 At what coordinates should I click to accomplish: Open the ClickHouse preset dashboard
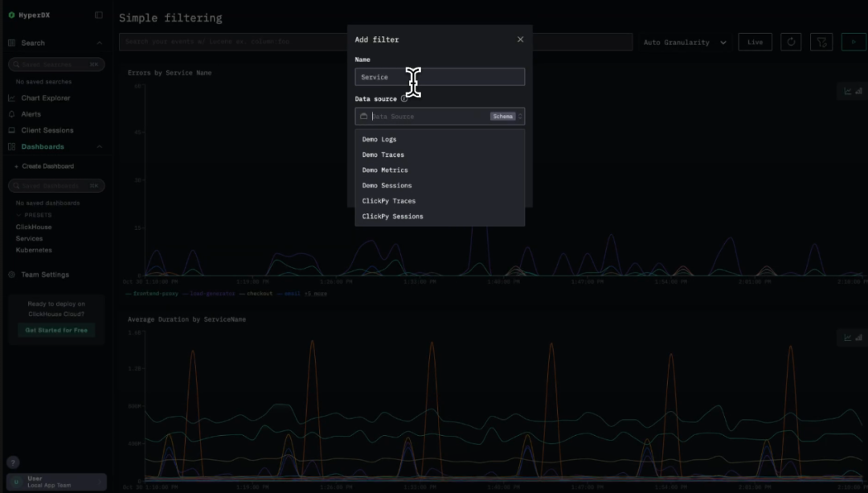pos(34,227)
